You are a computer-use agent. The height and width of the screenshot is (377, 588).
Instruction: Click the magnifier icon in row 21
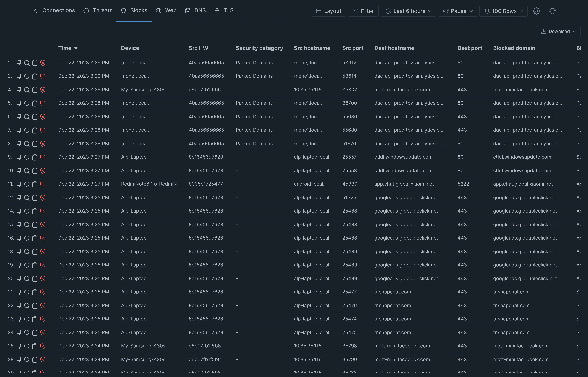[x=27, y=292]
